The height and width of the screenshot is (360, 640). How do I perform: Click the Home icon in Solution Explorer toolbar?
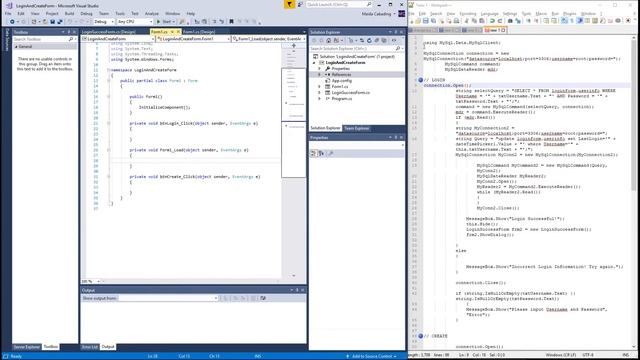[329, 40]
